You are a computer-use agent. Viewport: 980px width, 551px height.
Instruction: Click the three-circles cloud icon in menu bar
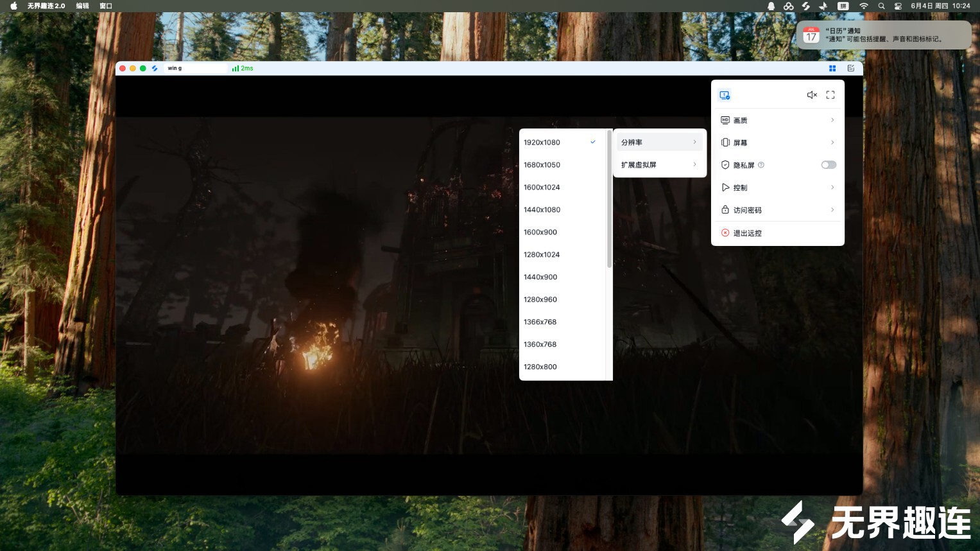789,6
